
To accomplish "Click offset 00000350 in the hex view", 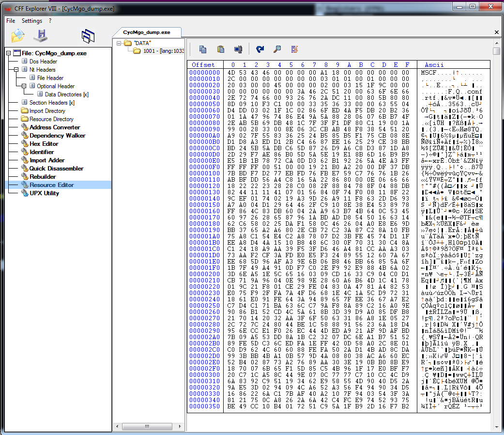I will pyautogui.click(x=204, y=406).
